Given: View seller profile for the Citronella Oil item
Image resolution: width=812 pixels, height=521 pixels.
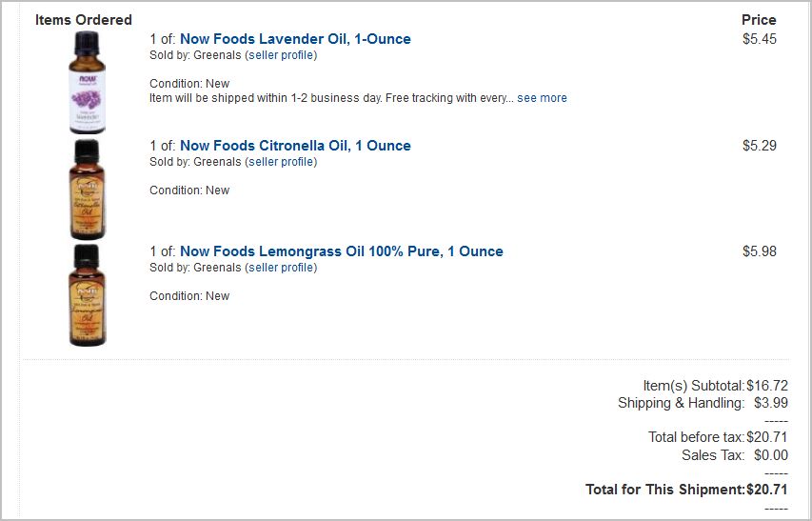Looking at the screenshot, I should point(281,162).
